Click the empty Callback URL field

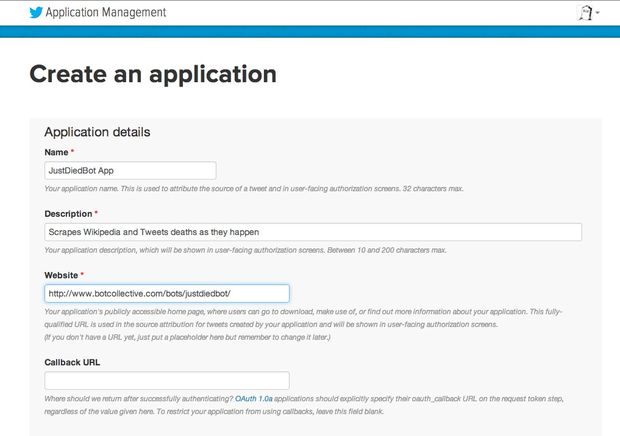167,380
